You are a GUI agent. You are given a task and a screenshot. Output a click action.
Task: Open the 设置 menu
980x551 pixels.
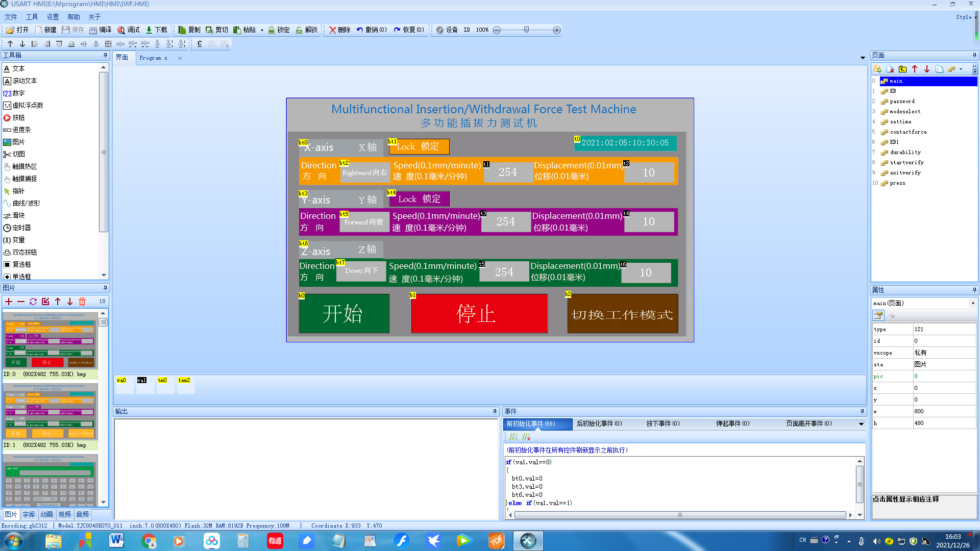tap(53, 17)
